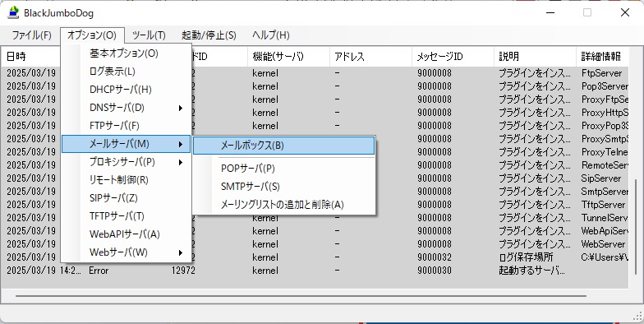This screenshot has width=644, height=324.
Task: Open FTPサーバ(F) settings
Action: point(126,126)
